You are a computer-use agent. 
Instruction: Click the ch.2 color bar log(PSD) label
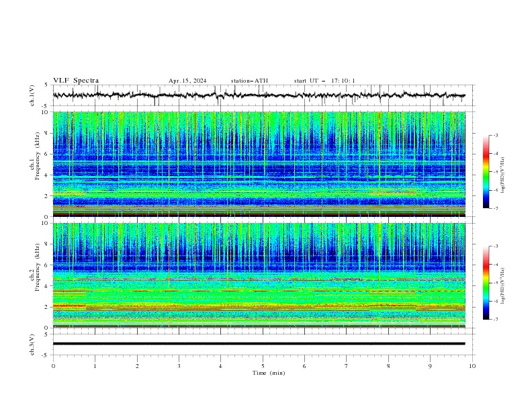(503, 285)
